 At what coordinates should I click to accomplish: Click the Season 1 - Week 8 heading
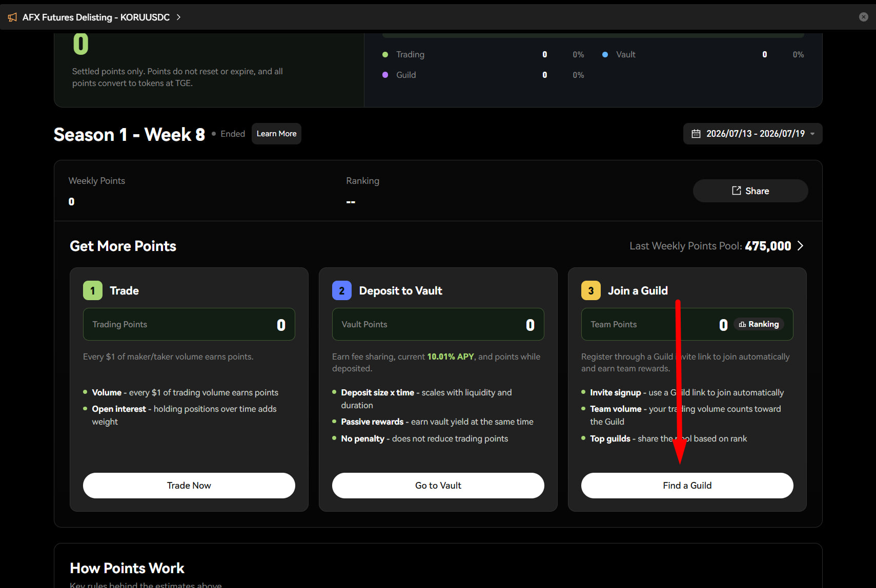pos(129,134)
